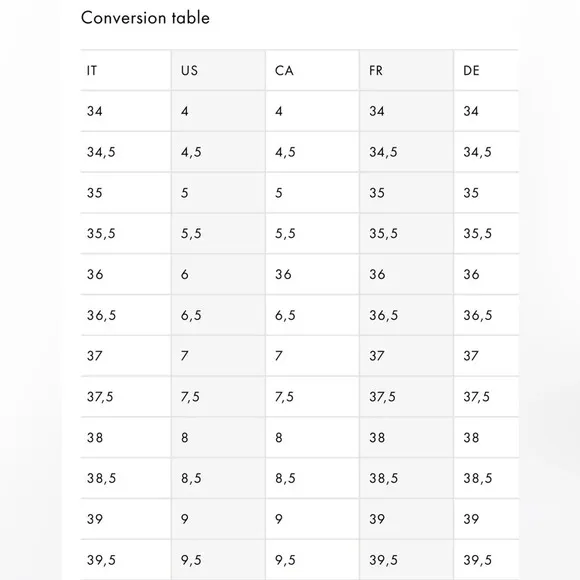The height and width of the screenshot is (580, 580).
Task: Click the DE 38 cell
Action: coord(486,438)
